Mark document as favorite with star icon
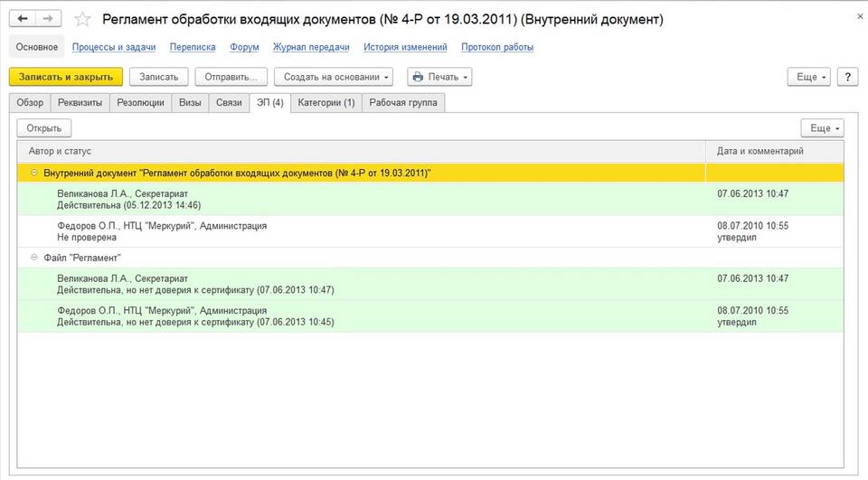The image size is (868, 480). click(x=82, y=19)
